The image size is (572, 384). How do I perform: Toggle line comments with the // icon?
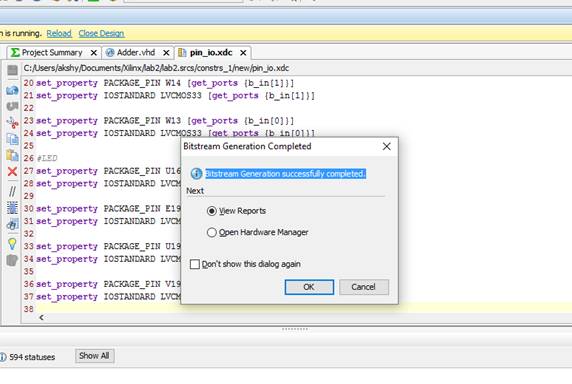[12, 191]
